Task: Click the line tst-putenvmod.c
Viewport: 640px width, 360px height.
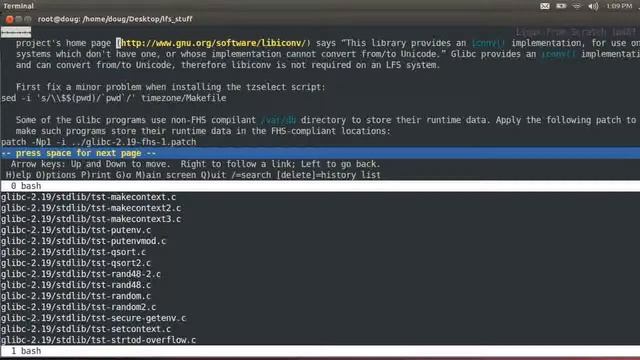Action: pyautogui.click(x=83, y=241)
